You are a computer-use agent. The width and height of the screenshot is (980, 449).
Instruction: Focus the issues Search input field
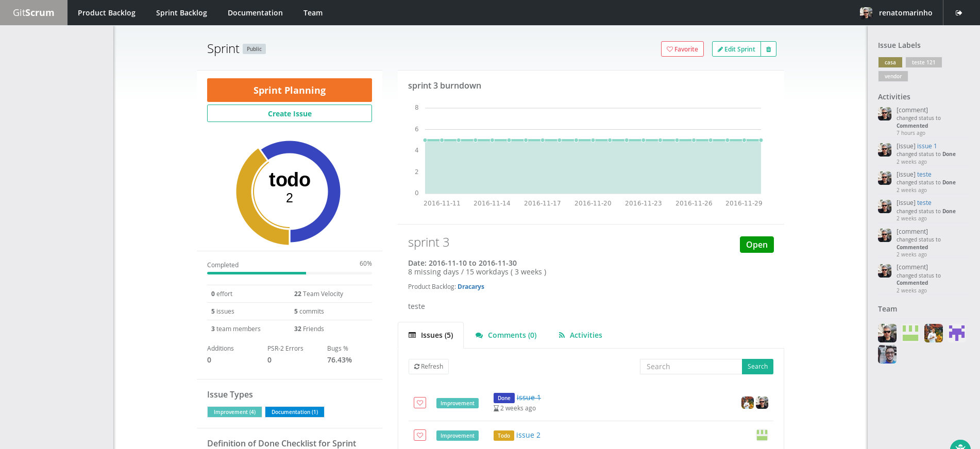click(691, 367)
